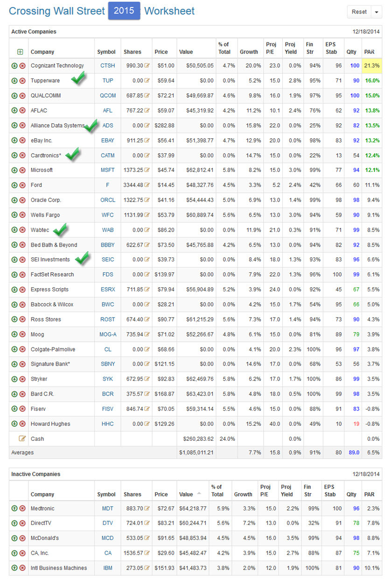Viewport: 392px width, 580px height.
Task: Select the Colgate-Palmolive company name
Action: [x=53, y=349]
